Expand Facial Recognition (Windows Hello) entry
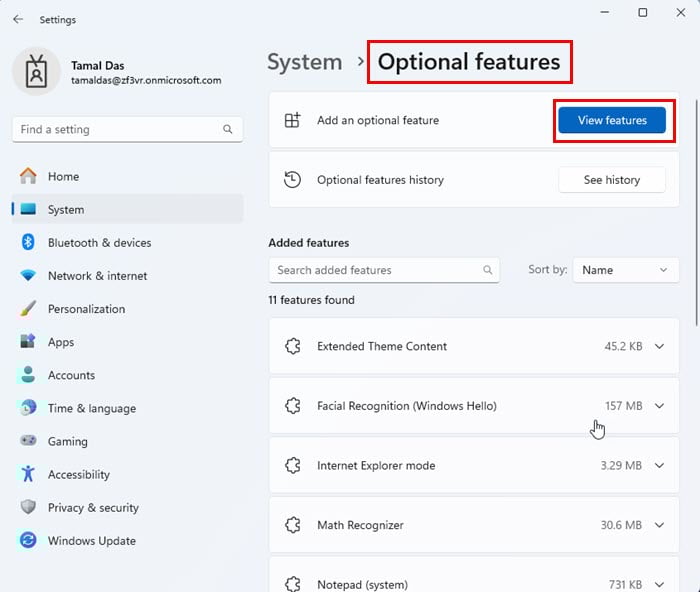Screen dimensions: 700x592 click(659, 406)
